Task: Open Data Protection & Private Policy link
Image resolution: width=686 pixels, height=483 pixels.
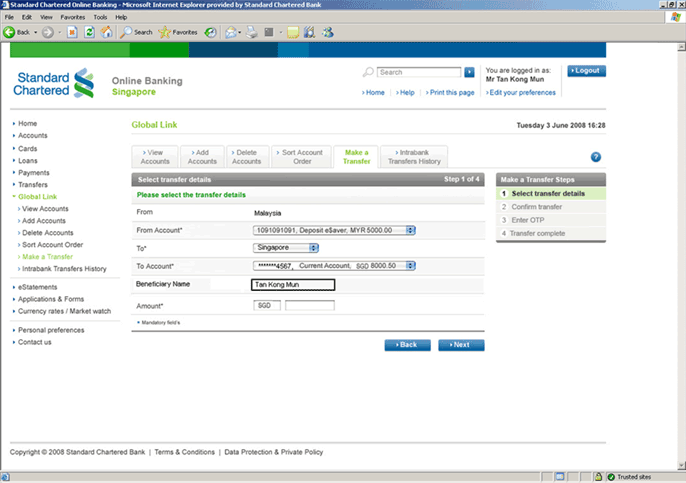Action: (x=274, y=452)
